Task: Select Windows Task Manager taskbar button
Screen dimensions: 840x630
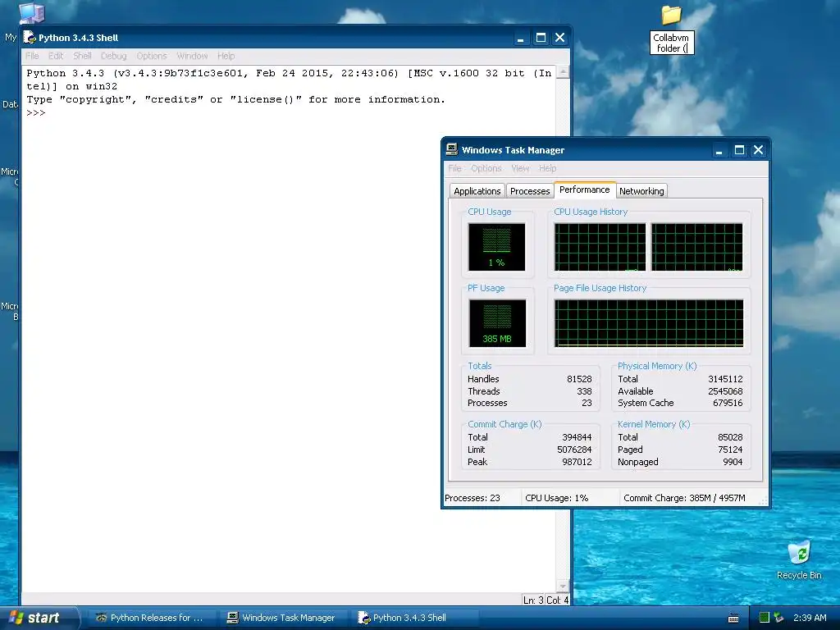Action: 282,618
